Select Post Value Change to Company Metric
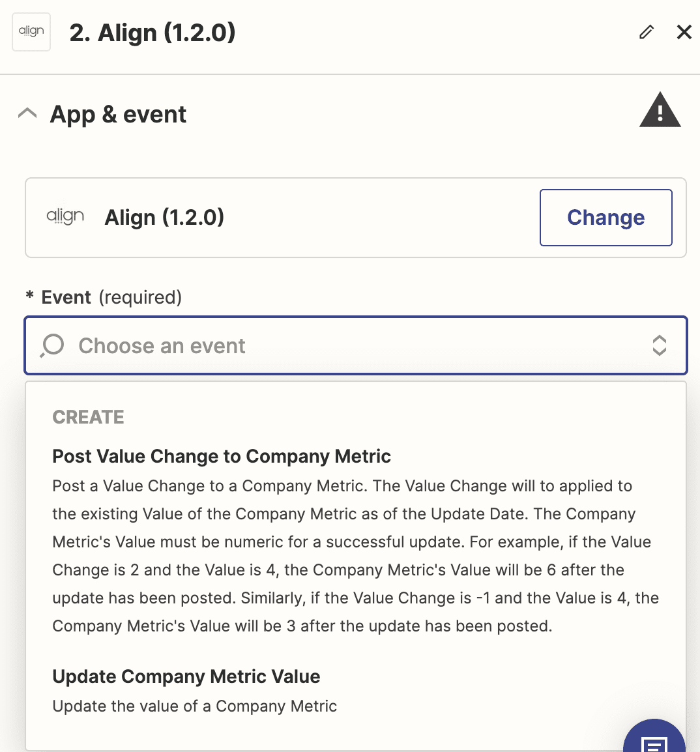 point(222,456)
